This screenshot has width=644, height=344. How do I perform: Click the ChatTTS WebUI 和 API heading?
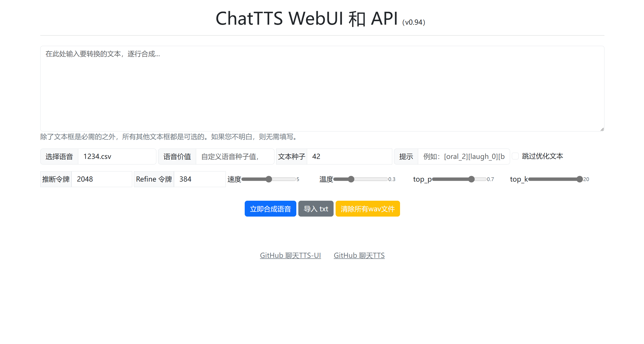[x=307, y=18]
